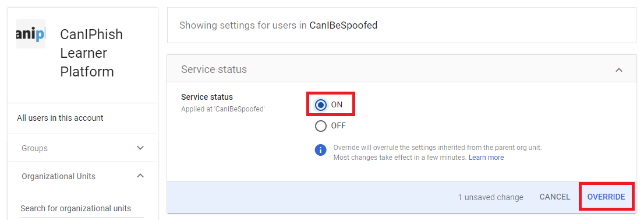The image size is (644, 220).
Task: Expand the Groups section
Action: pyautogui.click(x=140, y=148)
